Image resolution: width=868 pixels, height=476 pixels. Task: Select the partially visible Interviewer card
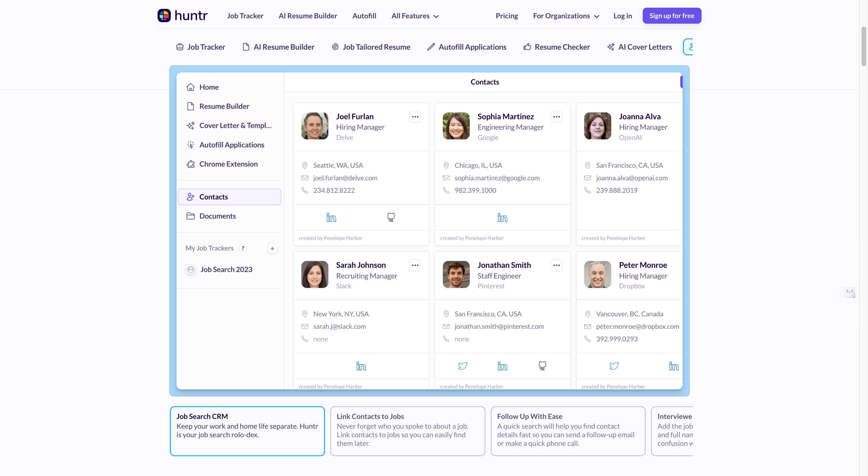coord(672,431)
